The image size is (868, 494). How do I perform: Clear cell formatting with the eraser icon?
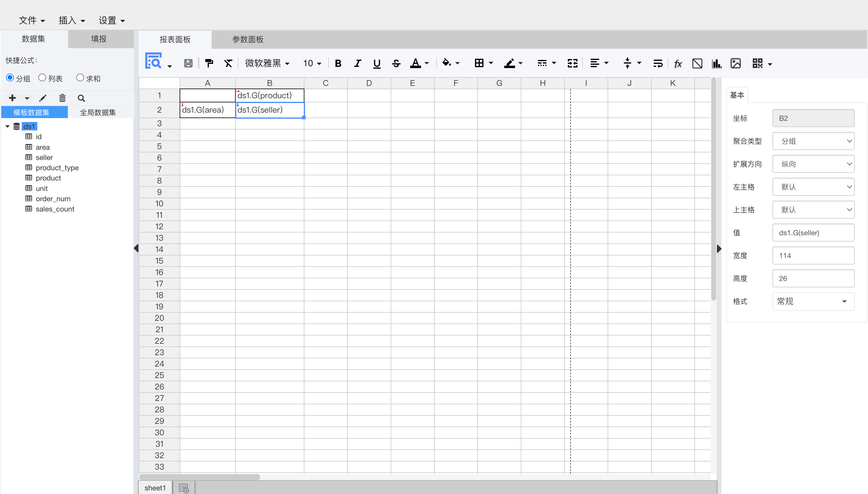tap(228, 64)
